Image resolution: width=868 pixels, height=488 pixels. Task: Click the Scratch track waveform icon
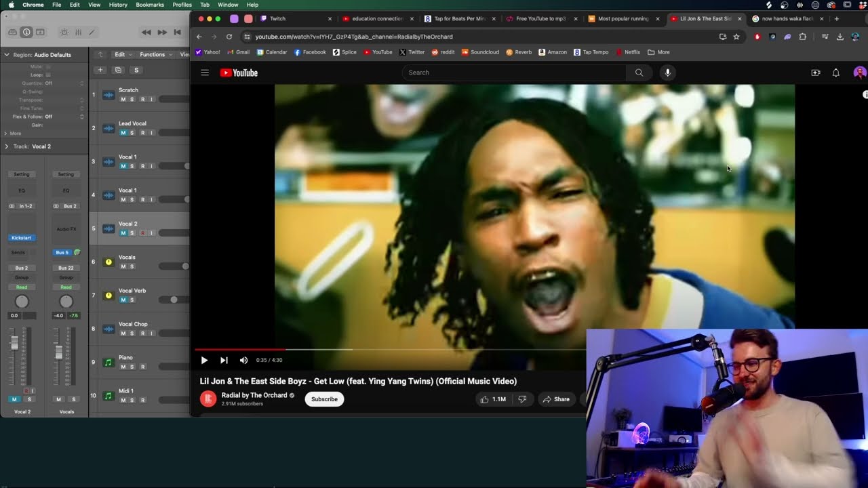point(108,95)
